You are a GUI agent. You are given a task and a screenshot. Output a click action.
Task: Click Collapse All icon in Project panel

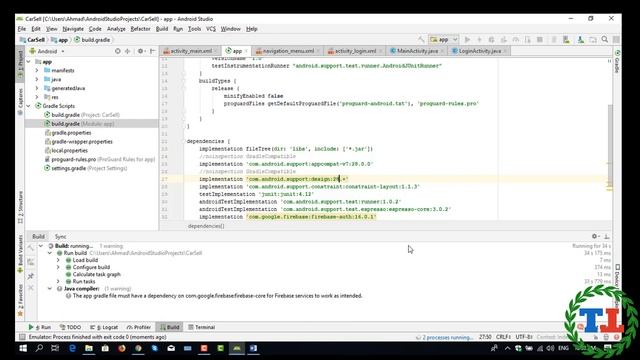(x=128, y=51)
